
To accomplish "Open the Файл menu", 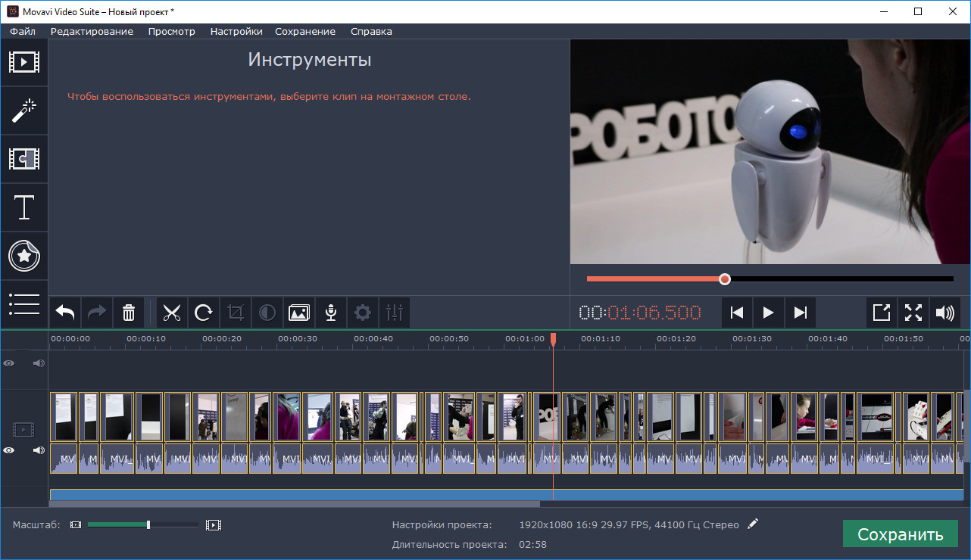I will coord(23,31).
